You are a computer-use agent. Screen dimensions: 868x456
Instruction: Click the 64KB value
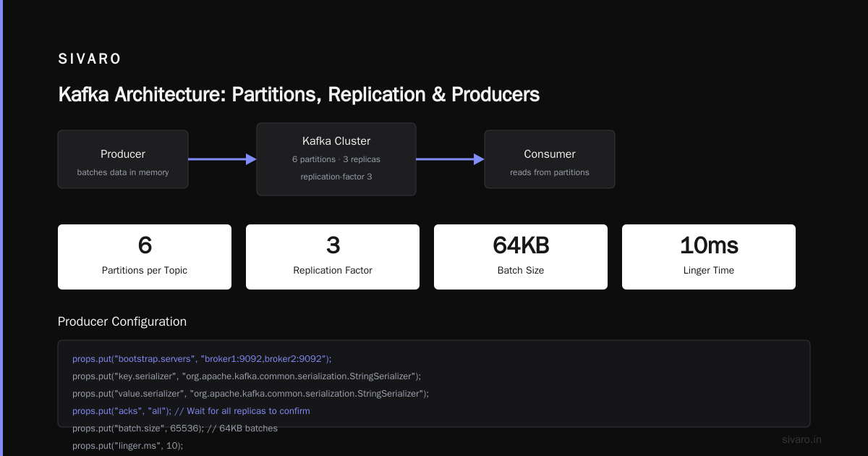521,245
